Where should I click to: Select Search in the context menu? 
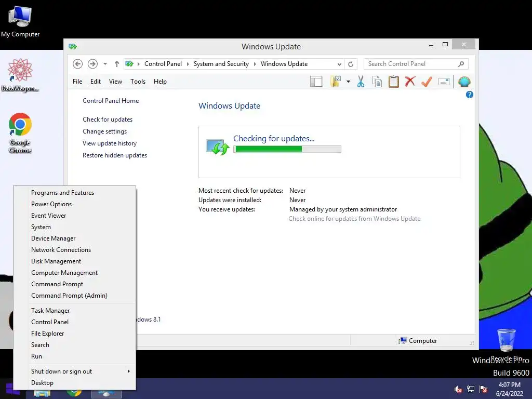[40, 345]
